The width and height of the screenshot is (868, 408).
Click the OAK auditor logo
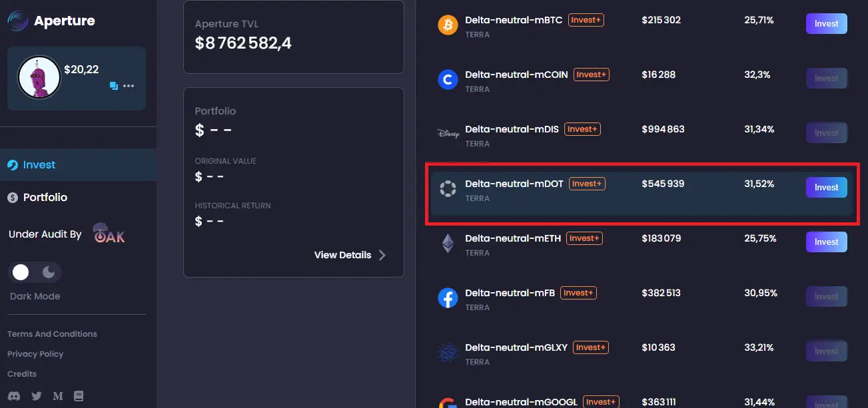click(x=109, y=234)
